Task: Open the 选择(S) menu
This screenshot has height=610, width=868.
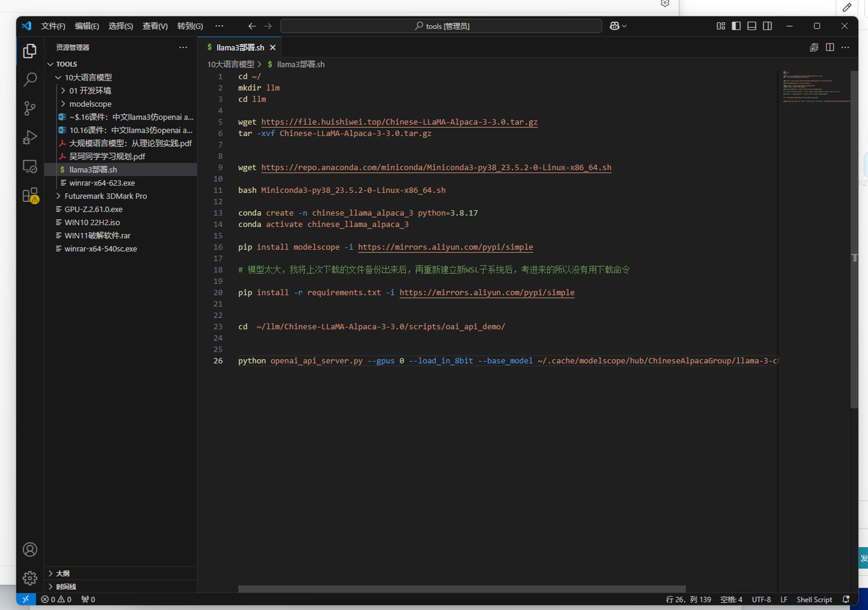Action: (121, 26)
